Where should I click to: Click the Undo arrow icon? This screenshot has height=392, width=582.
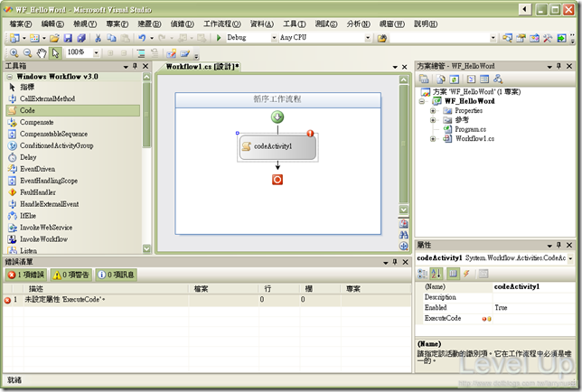(x=142, y=38)
